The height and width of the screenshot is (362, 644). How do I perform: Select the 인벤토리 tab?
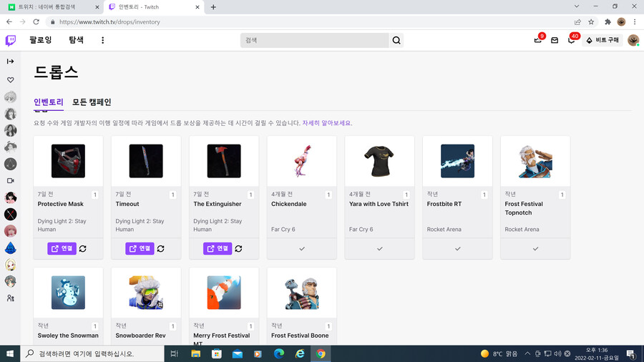tap(49, 102)
